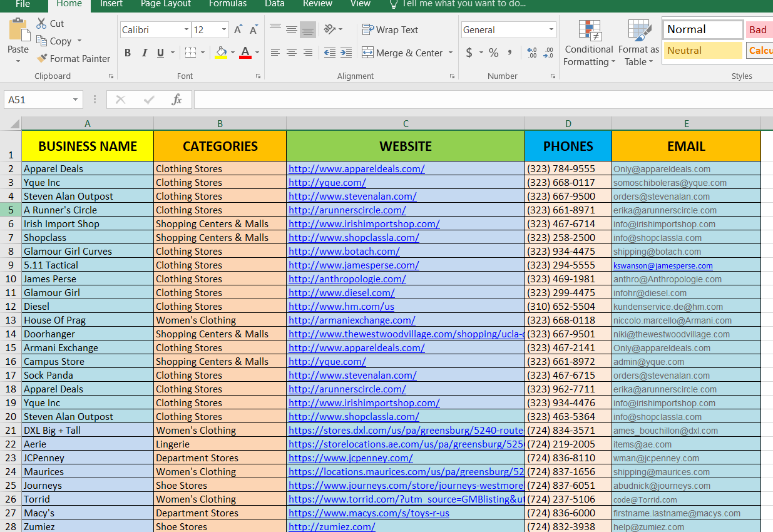773x532 pixels.
Task: Click the kswanson@jamesperse.com email link
Action: tap(663, 265)
